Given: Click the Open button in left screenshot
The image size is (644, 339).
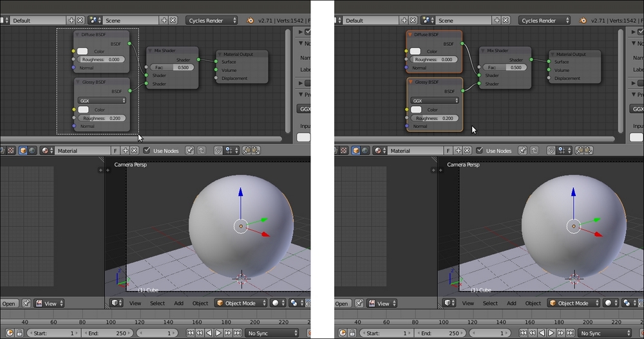Looking at the screenshot, I should tap(9, 304).
